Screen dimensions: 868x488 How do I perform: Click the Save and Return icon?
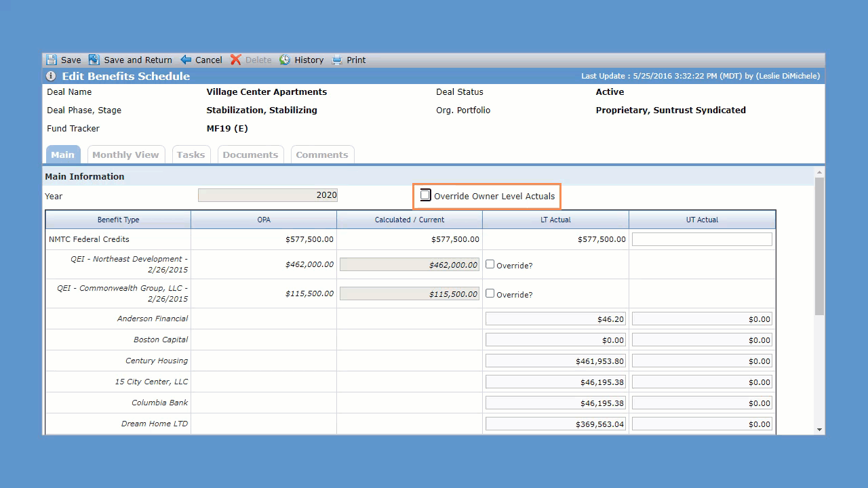94,60
